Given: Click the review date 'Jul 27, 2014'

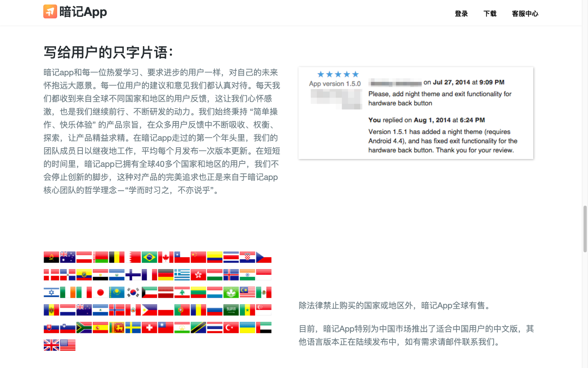Looking at the screenshot, I should click(x=451, y=82).
